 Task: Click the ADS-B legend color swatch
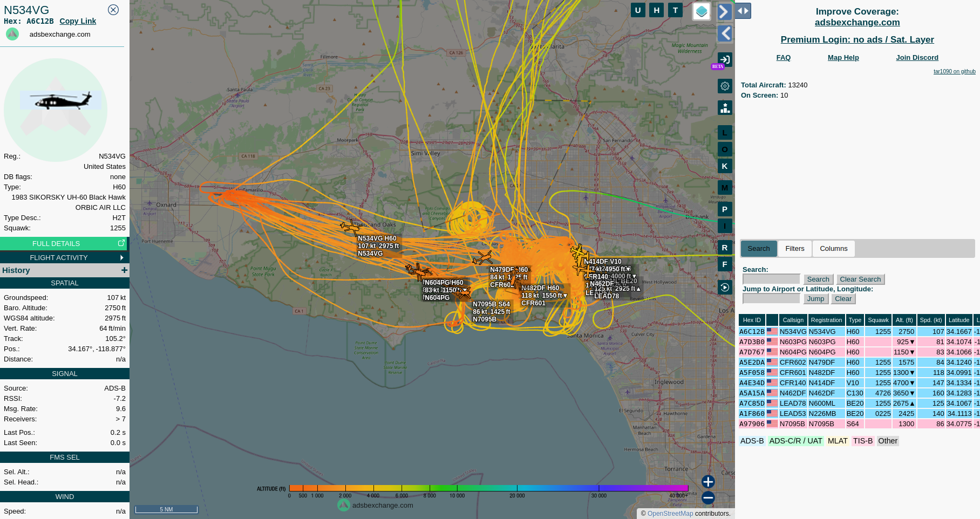coord(752,441)
